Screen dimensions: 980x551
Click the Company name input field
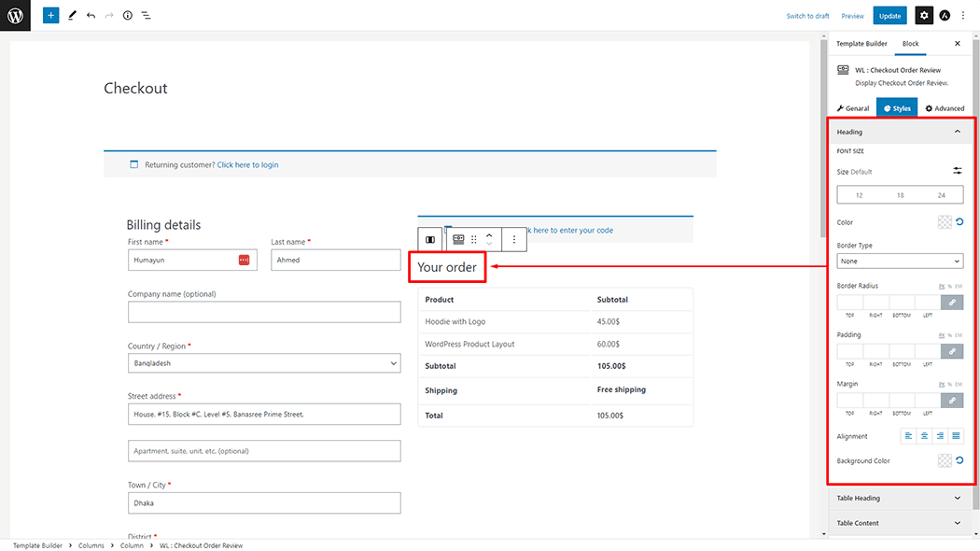[264, 312]
